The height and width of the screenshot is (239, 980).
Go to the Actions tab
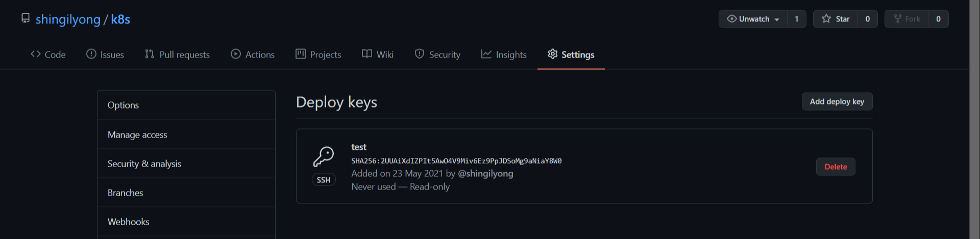(x=253, y=55)
